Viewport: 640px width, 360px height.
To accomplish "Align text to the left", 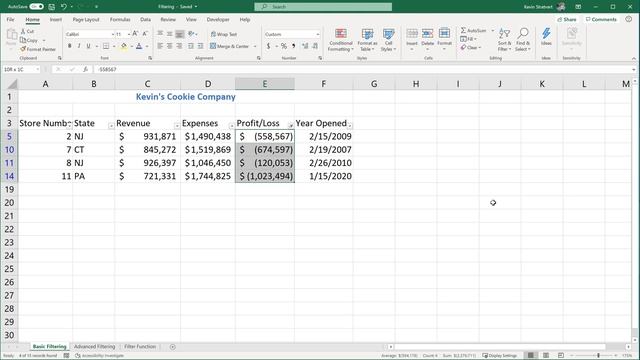I will (x=160, y=46).
